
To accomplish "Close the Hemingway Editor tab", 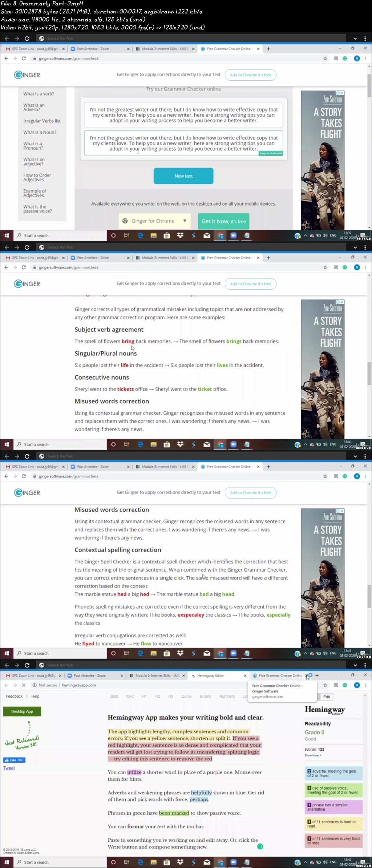I will [x=245, y=675].
